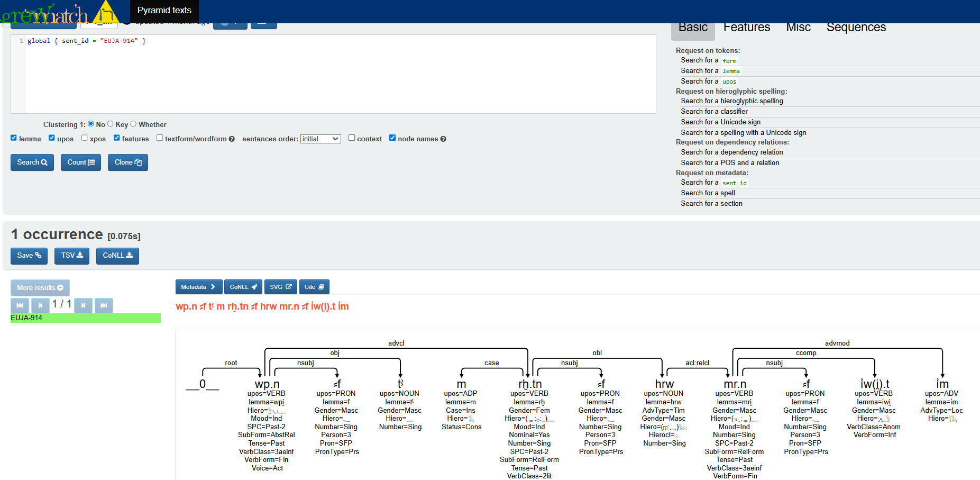Open the SVG export of the tree
The width and height of the screenshot is (980, 480).
280,287
